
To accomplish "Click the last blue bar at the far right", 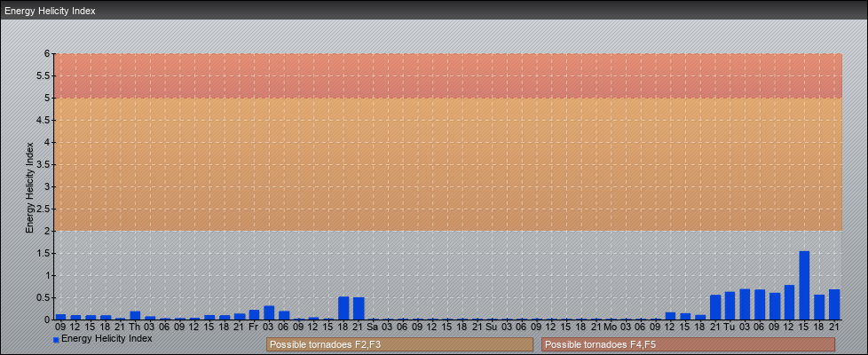I will (x=834, y=304).
